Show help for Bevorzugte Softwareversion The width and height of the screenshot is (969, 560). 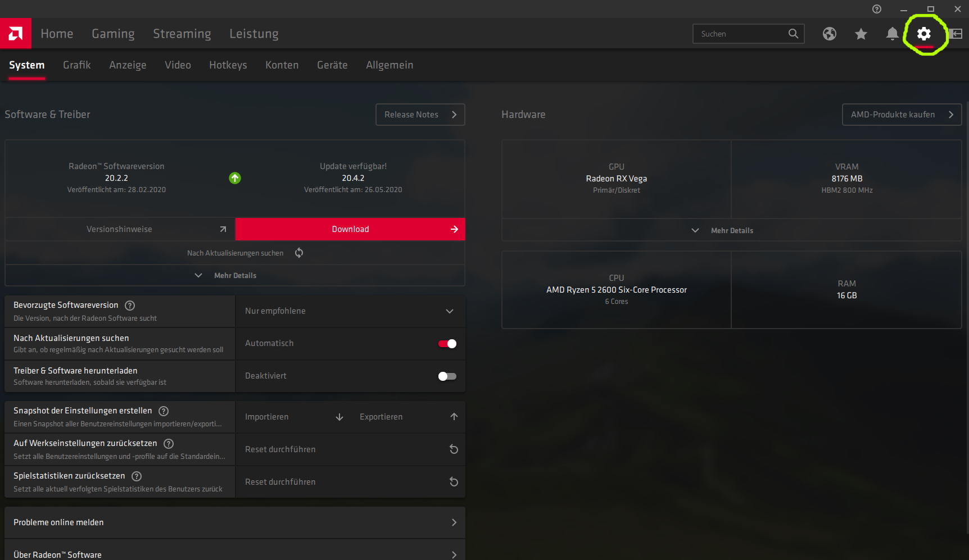point(130,306)
